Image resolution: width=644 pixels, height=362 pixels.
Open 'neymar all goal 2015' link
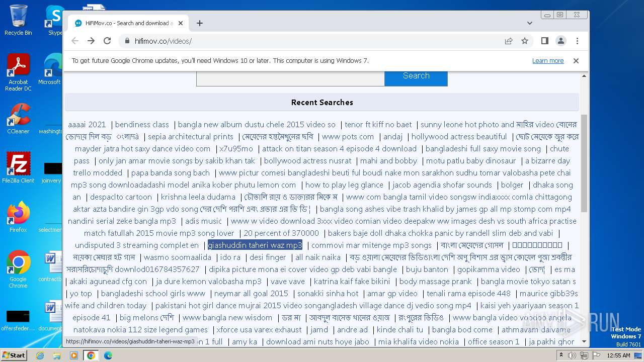[251, 294]
